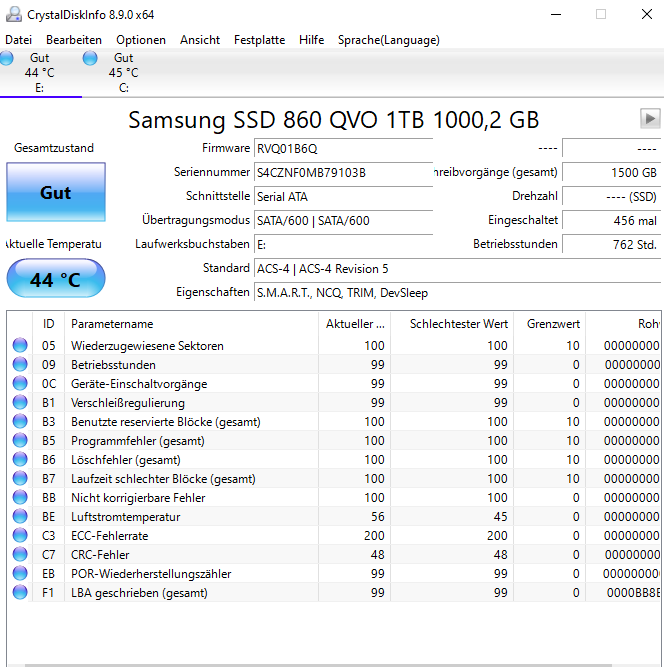
Task: Click the Gut health status button
Action: tap(56, 192)
